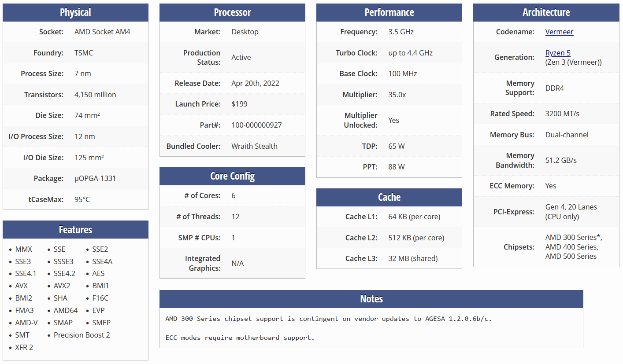Select the N/A integrated graphics value
Viewport: 623px width, 364px height.
point(237,263)
